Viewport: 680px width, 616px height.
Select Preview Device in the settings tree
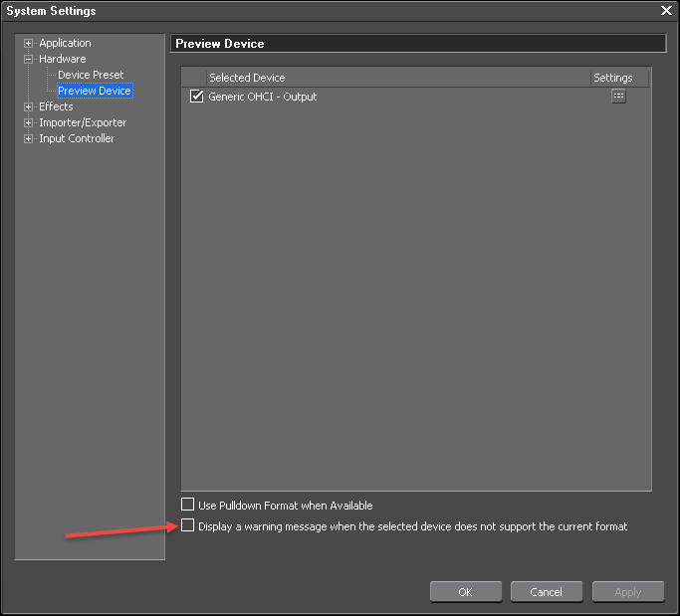[x=94, y=92]
